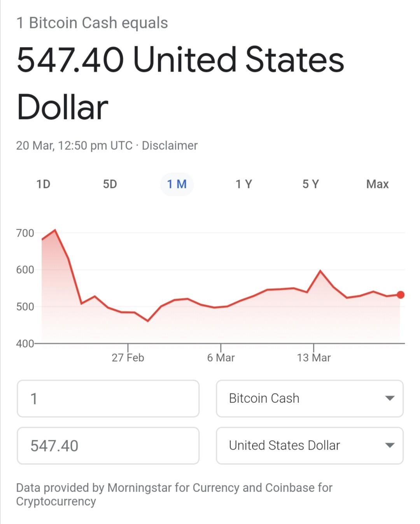420x524 pixels.
Task: Click the dropdown arrow beside Bitcoin Cash
Action: (x=390, y=398)
